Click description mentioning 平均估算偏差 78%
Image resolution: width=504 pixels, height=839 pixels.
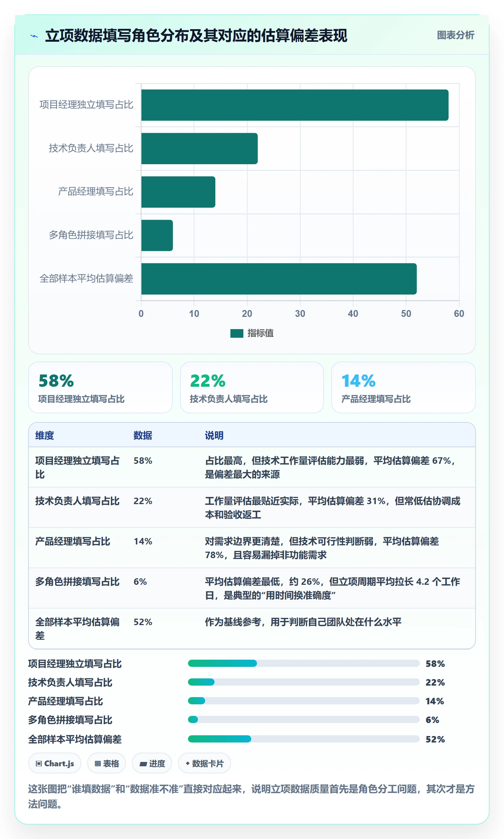coord(322,548)
